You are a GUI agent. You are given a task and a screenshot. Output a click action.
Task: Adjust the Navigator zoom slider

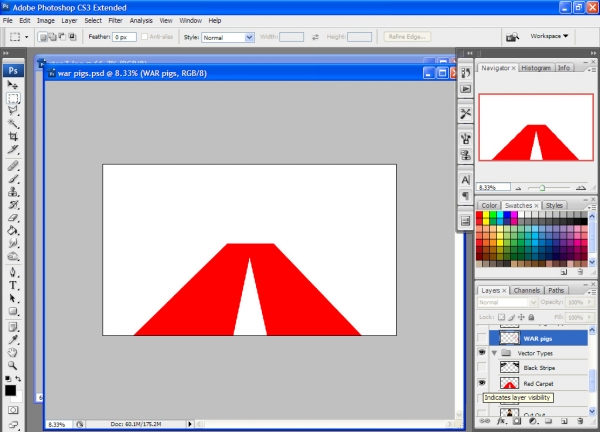tap(542, 188)
